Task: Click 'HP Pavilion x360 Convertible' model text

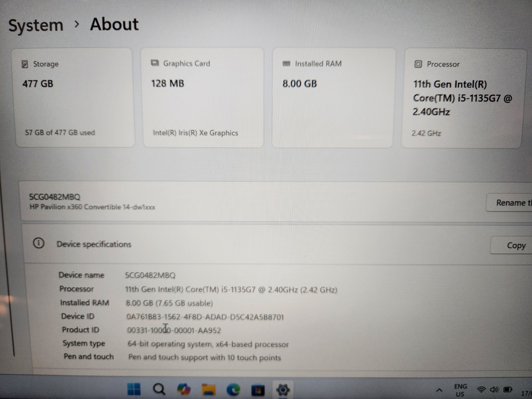Action: 92,207
